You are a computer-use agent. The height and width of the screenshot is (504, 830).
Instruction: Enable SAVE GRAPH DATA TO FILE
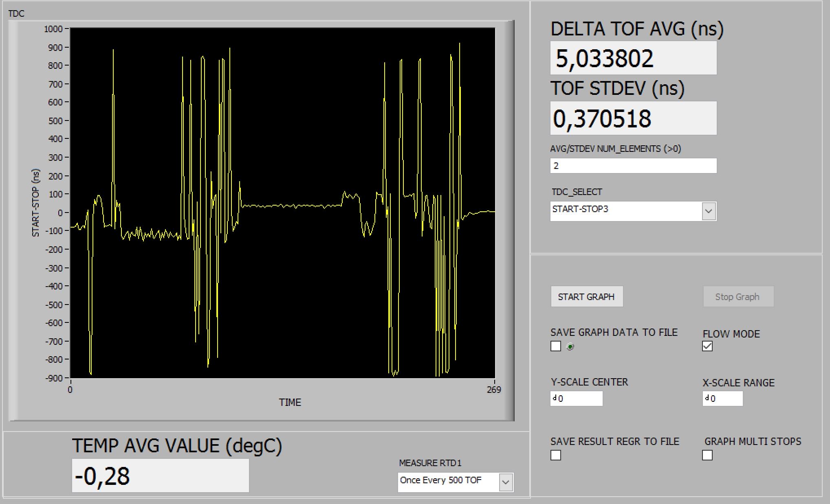557,346
